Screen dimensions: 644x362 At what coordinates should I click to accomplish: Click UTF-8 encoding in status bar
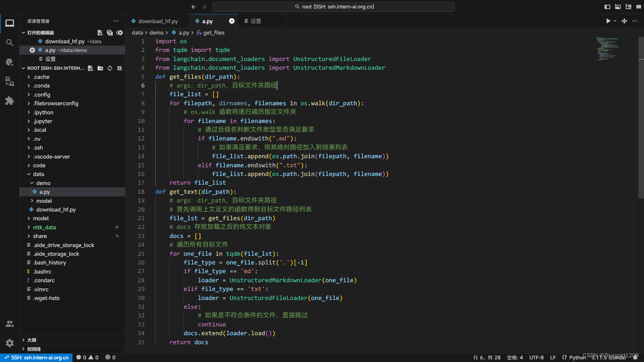click(536, 358)
